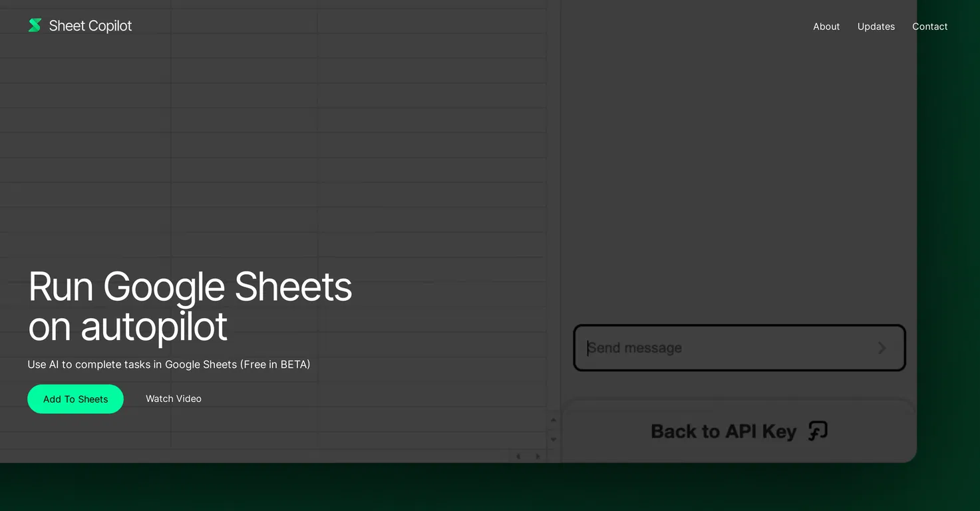
Task: Open the About page
Action: [x=826, y=27]
